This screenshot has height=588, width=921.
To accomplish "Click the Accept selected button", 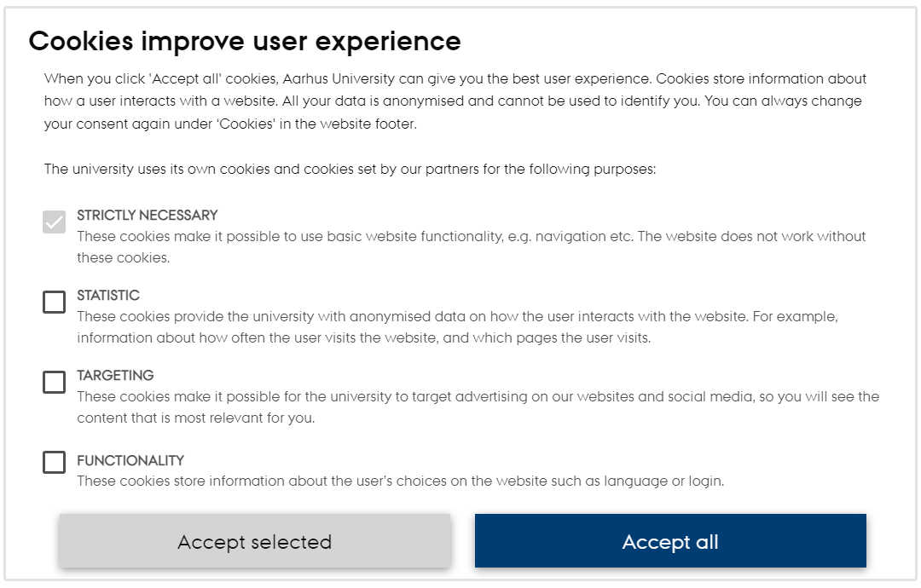I will click(x=254, y=540).
